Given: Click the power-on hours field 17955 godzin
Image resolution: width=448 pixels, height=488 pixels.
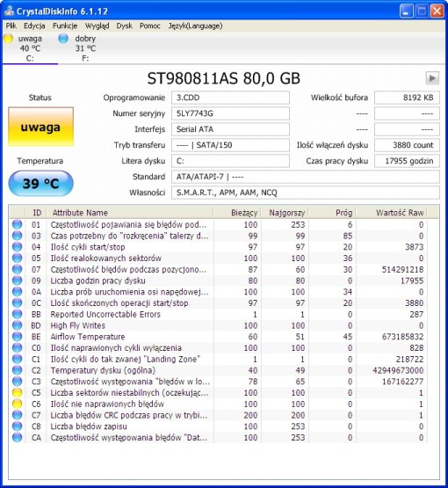Looking at the screenshot, I should pyautogui.click(x=407, y=161).
